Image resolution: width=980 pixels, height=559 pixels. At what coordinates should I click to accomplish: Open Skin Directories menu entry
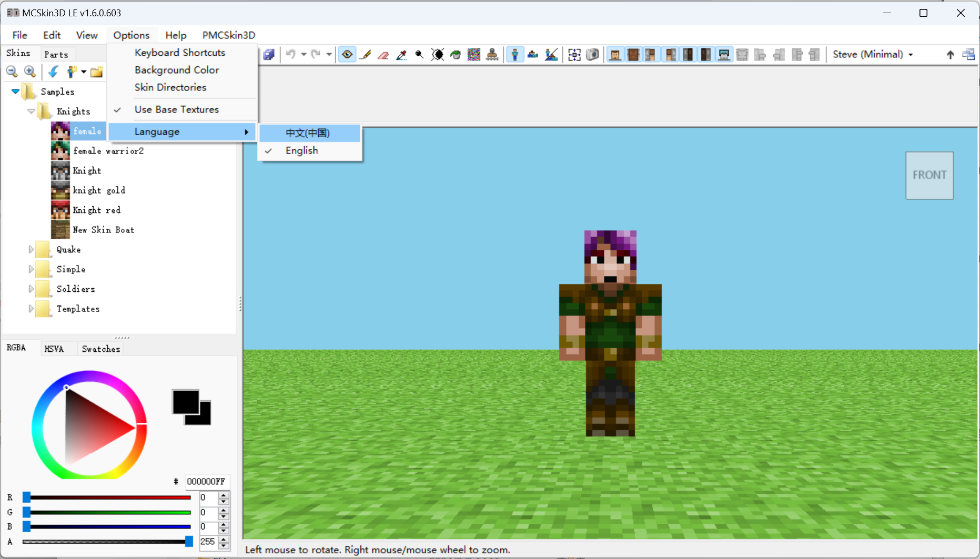click(183, 87)
